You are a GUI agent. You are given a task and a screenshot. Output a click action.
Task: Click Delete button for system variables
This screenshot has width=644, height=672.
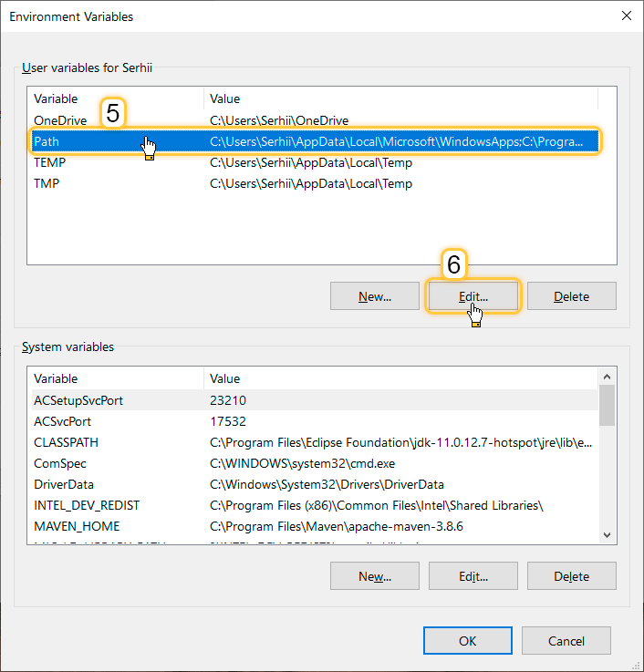(x=571, y=576)
